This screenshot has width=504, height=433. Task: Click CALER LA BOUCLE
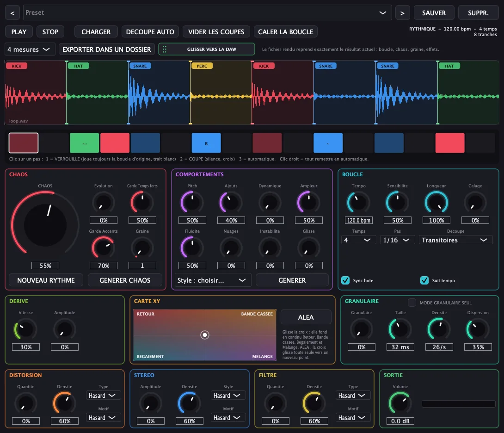click(x=286, y=32)
